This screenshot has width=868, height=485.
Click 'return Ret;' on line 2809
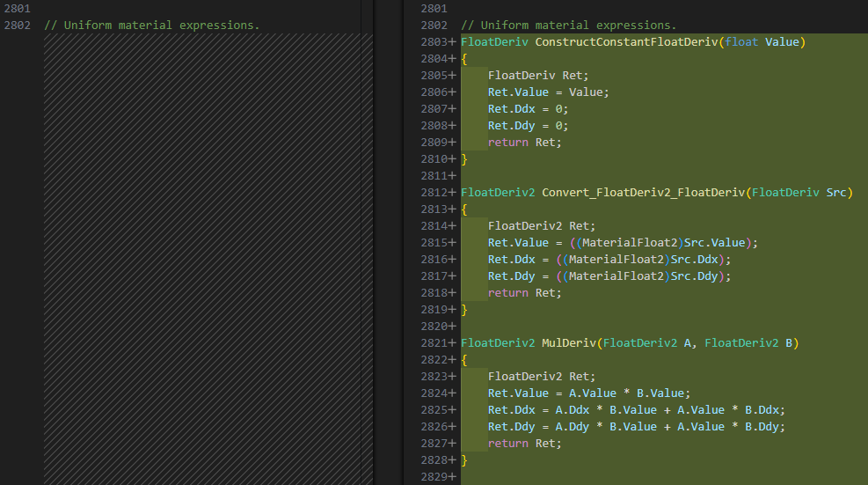coord(524,143)
